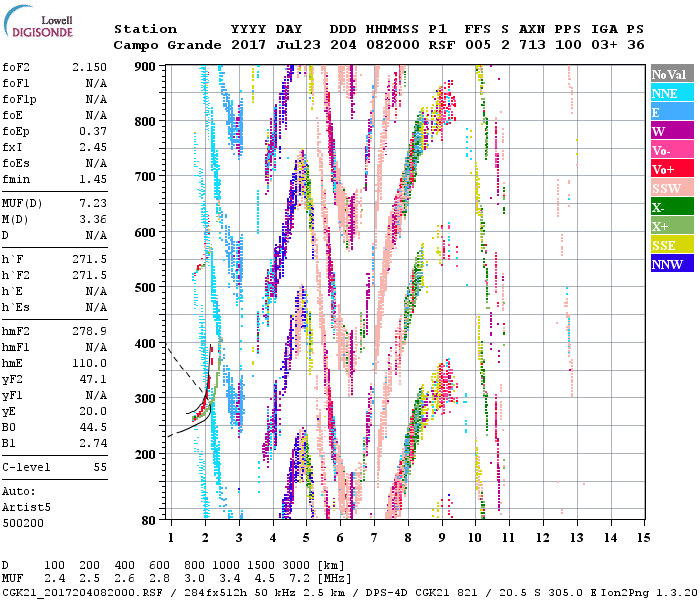Image resolution: width=700 pixels, height=600 pixels.
Task: Select the purple W legend entry
Action: click(672, 131)
